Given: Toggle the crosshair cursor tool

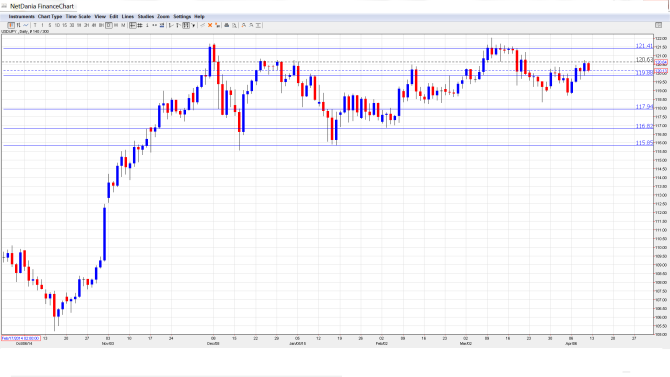Looking at the screenshot, I should point(132,25).
